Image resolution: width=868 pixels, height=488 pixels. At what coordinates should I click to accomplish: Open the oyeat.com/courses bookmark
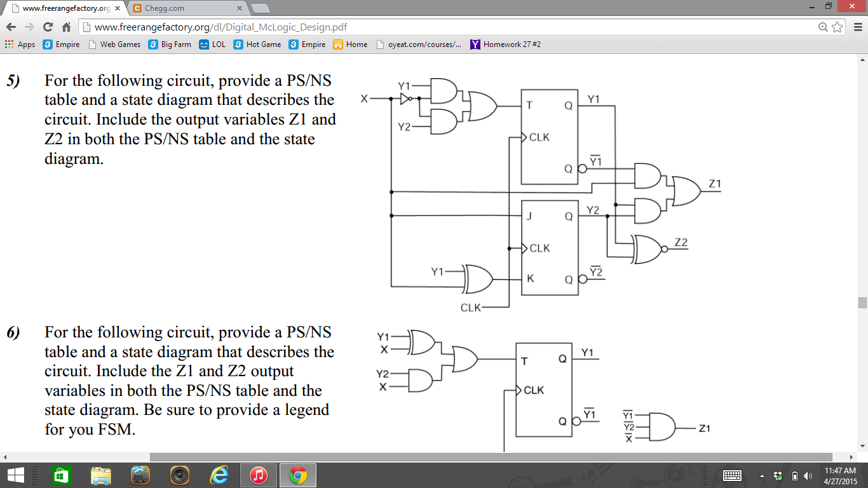pyautogui.click(x=418, y=44)
